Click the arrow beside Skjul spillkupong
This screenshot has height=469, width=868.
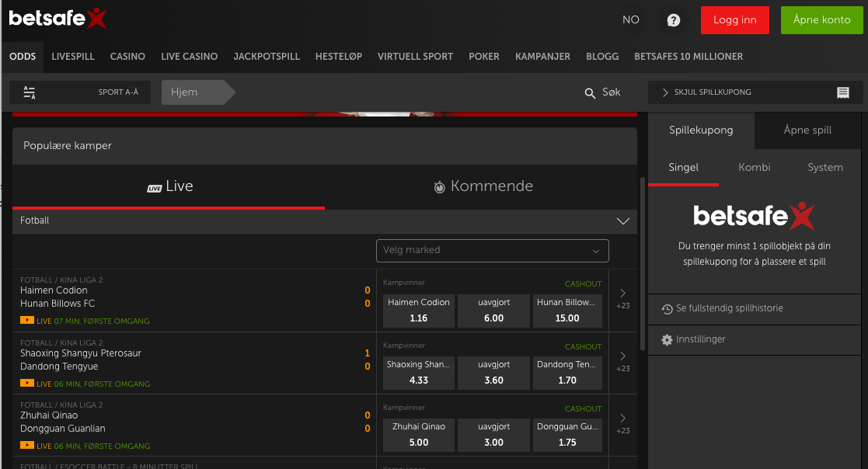pos(665,92)
